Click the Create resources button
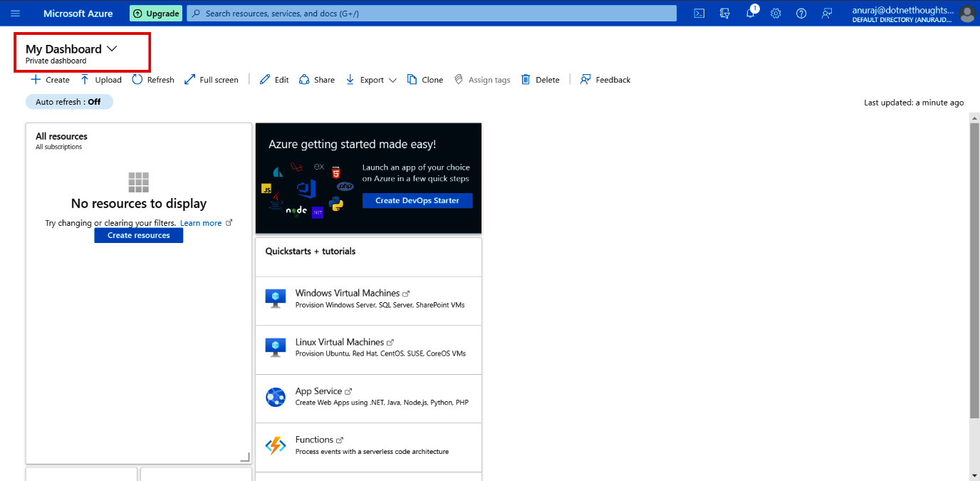The height and width of the screenshot is (481, 980). point(139,235)
